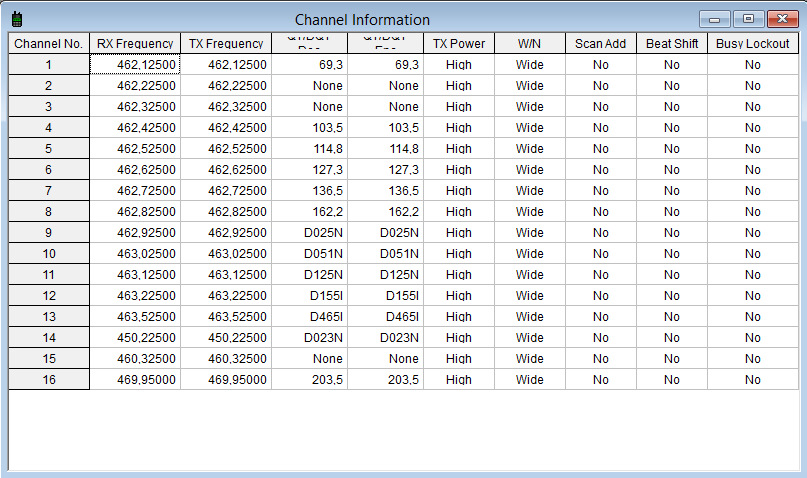Screen dimensions: 807x478
Task: Select the TX Power cell of channel 3
Action: point(459,107)
